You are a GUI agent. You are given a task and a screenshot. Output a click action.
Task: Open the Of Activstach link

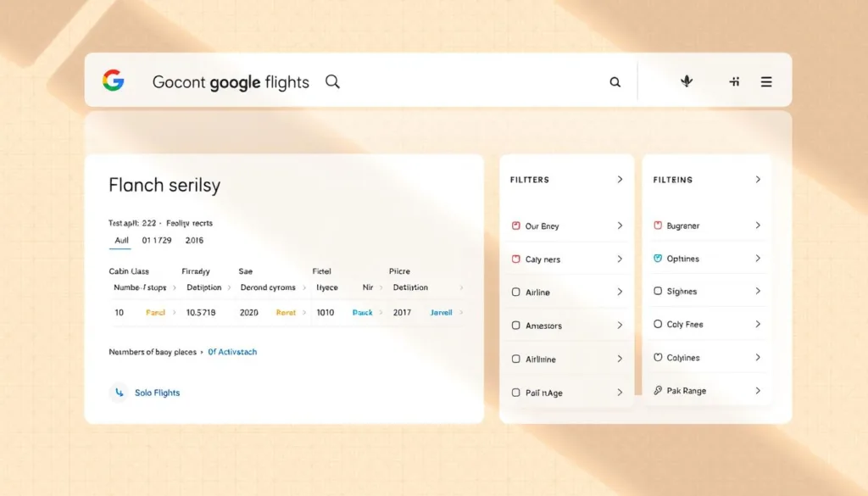pos(232,351)
